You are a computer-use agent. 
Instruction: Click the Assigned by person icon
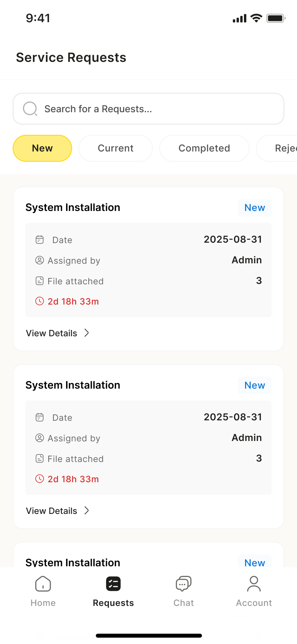[x=40, y=260]
